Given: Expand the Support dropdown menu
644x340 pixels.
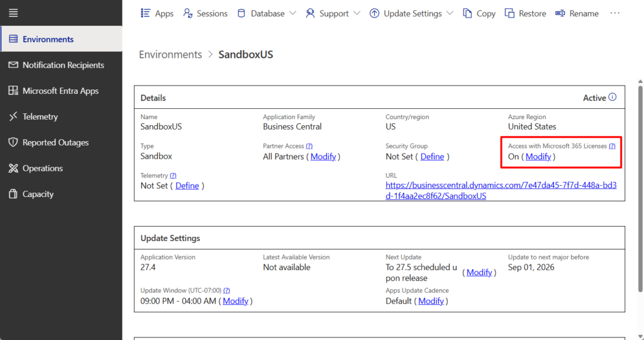Looking at the screenshot, I should [x=333, y=13].
